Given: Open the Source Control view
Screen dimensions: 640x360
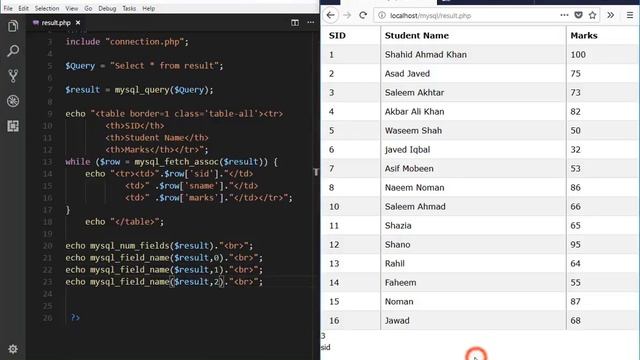Looking at the screenshot, I should click(x=13, y=76).
